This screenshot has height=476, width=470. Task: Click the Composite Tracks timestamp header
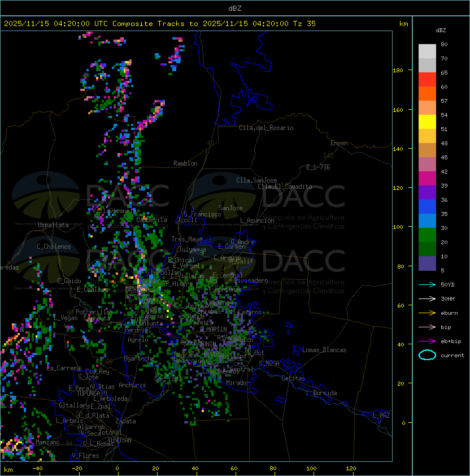point(160,24)
